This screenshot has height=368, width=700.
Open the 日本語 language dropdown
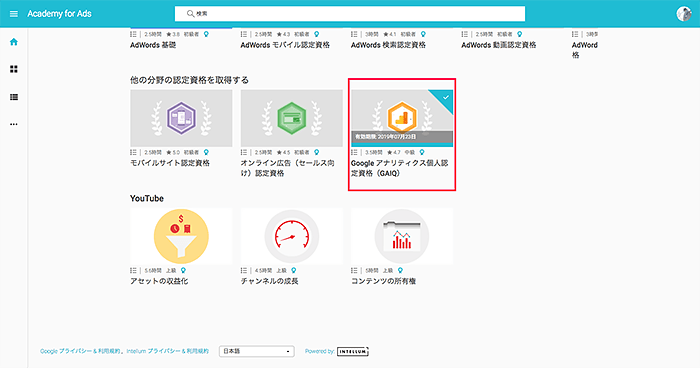[257, 351]
